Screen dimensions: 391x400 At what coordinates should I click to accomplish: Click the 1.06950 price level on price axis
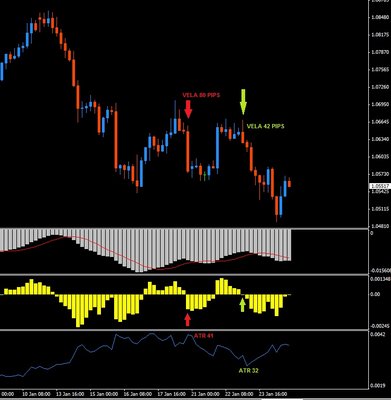pyautogui.click(x=380, y=104)
